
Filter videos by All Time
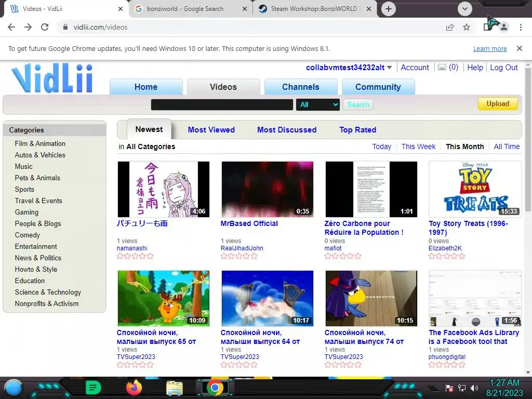(507, 147)
